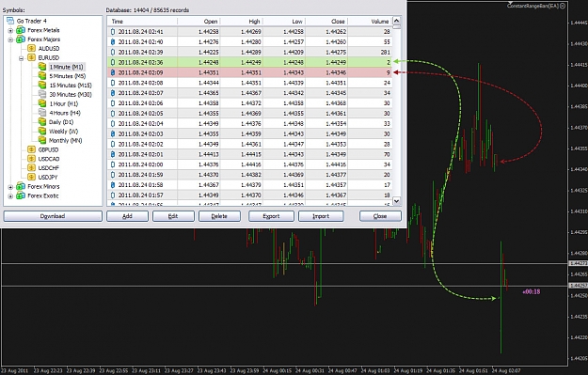Select the 2011.08.24 01:57 record time
This screenshot has height=375, width=588.
[x=140, y=195]
